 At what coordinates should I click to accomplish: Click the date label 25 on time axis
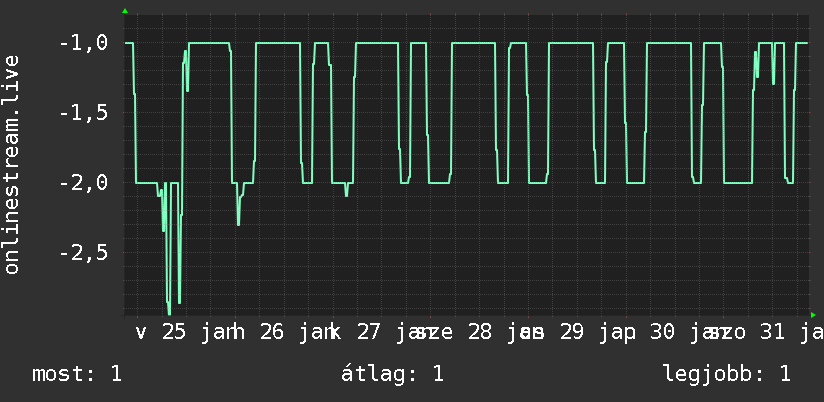tap(174, 333)
